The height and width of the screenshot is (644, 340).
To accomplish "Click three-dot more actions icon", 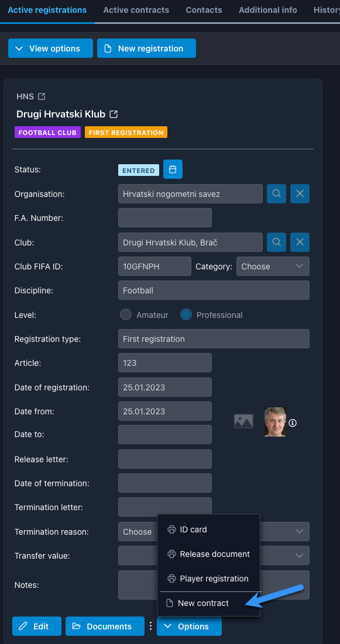I will pyautogui.click(x=150, y=626).
